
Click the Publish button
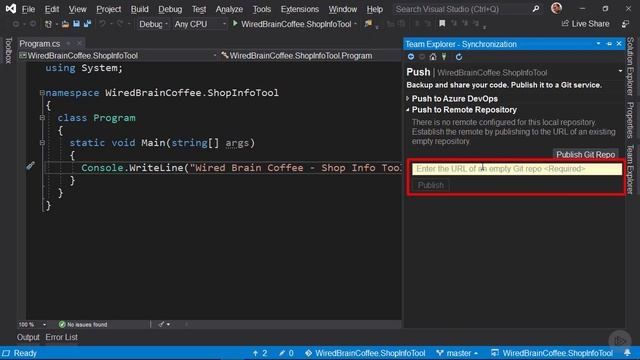pyautogui.click(x=430, y=185)
